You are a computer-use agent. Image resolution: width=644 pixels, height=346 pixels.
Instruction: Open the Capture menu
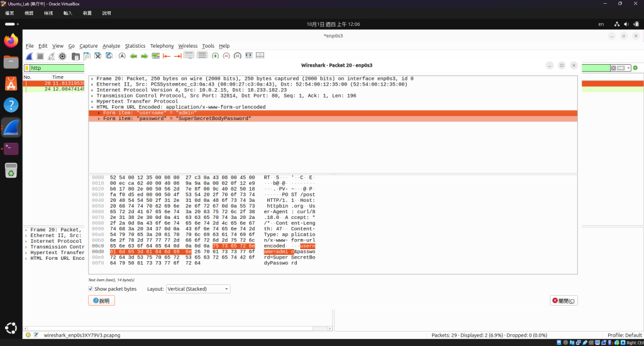(x=88, y=46)
